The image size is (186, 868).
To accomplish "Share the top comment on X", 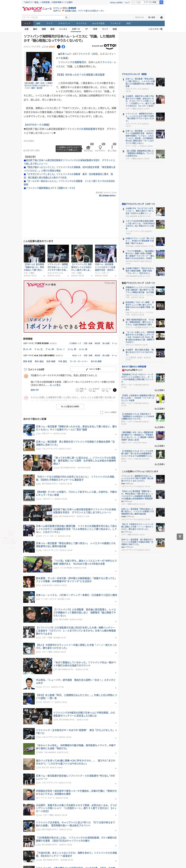I will tap(115, 390).
